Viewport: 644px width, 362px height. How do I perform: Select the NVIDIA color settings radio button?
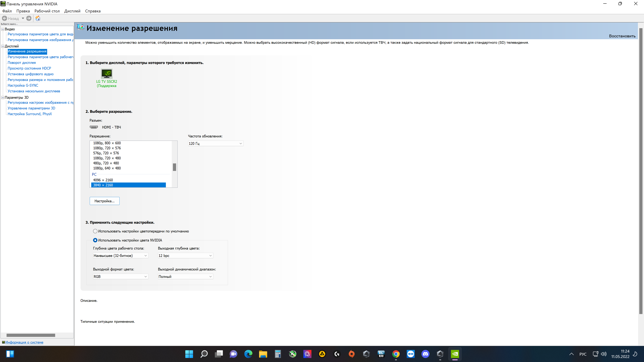coord(95,240)
